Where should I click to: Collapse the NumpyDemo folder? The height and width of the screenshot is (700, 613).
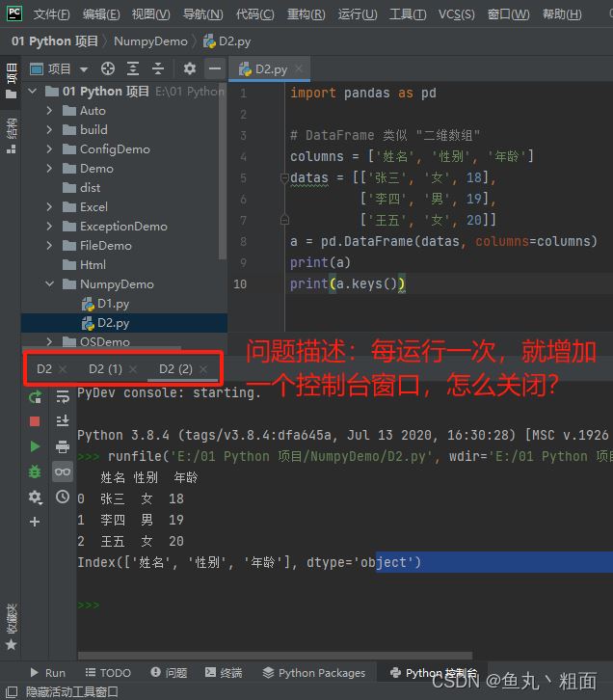[x=49, y=283]
